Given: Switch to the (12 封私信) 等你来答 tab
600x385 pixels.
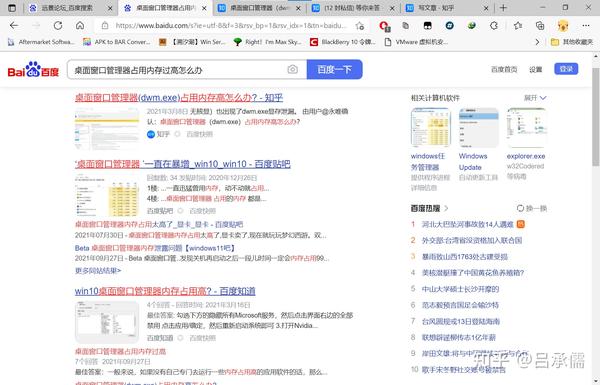Looking at the screenshot, I should point(352,8).
